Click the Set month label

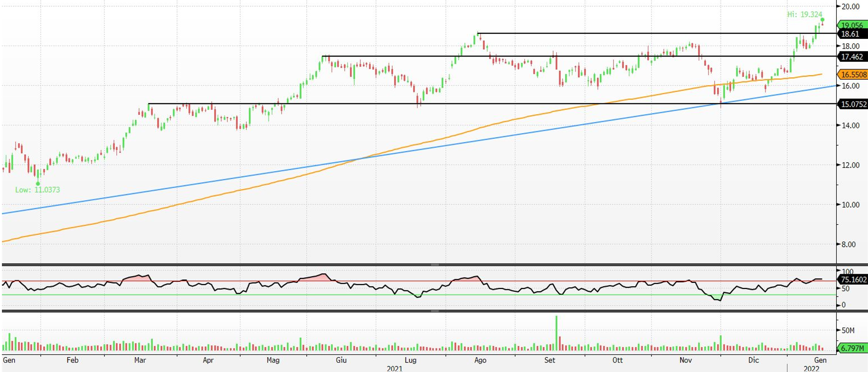click(549, 360)
